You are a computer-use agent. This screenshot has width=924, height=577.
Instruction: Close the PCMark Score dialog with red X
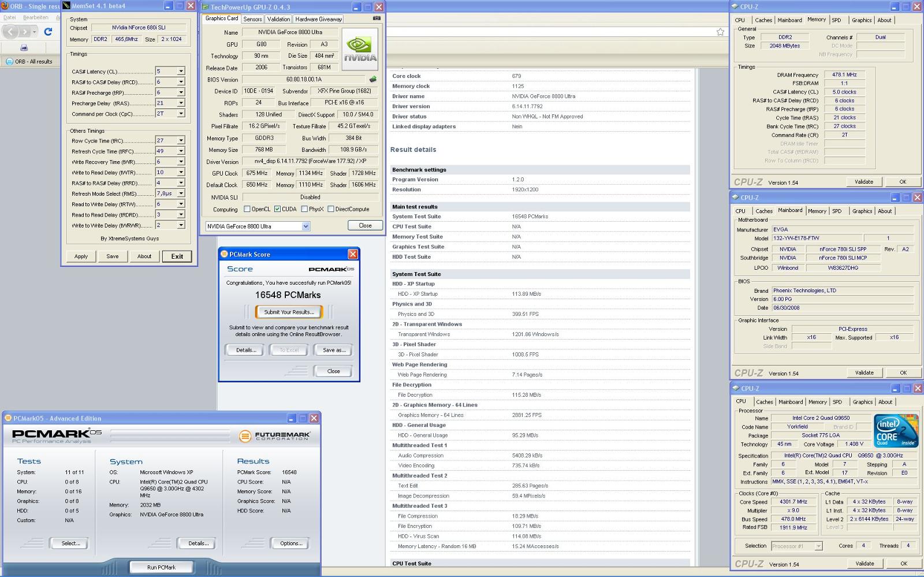coord(353,254)
